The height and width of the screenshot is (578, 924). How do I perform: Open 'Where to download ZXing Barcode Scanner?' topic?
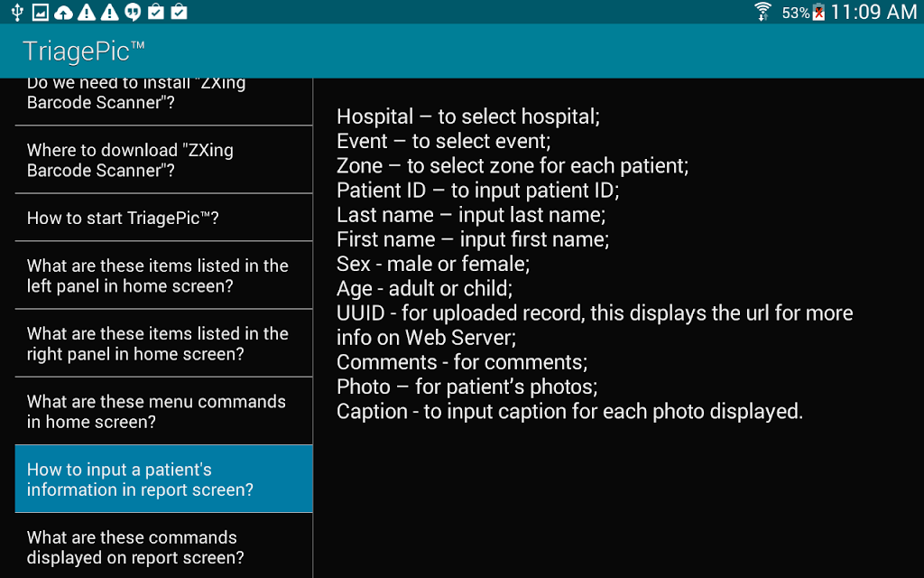click(164, 160)
